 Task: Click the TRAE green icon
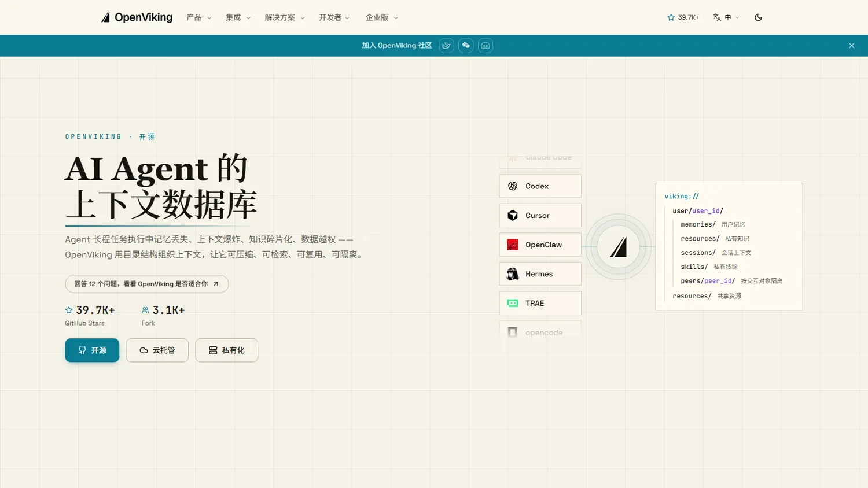tap(513, 303)
